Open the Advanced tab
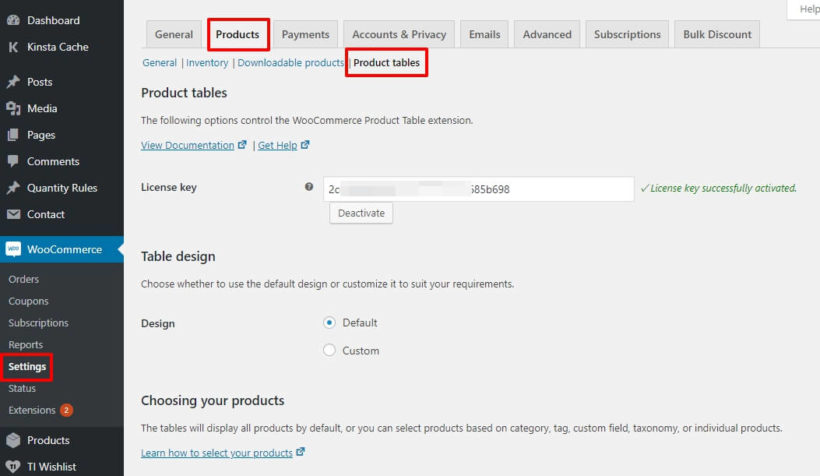The width and height of the screenshot is (820, 476). click(547, 35)
